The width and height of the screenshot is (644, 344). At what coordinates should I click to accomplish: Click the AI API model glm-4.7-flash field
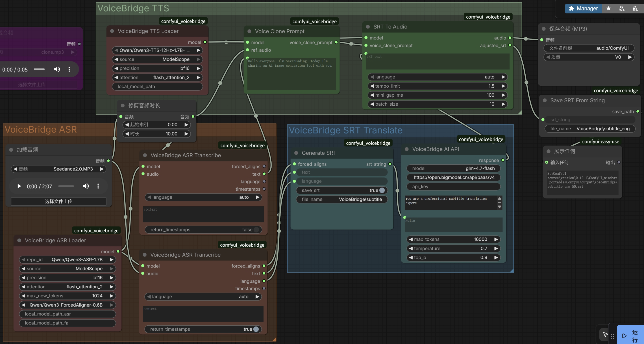[453, 168]
